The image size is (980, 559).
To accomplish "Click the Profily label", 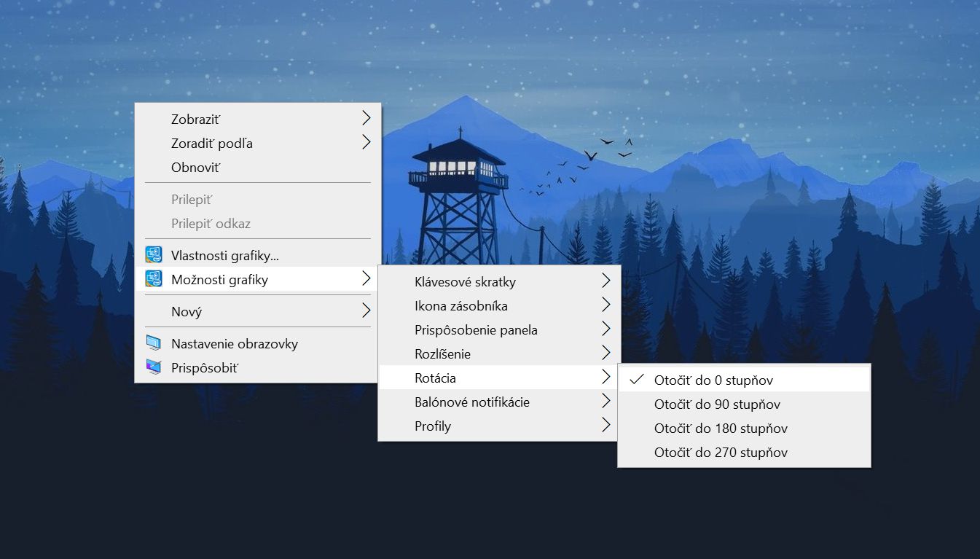I will (x=433, y=426).
